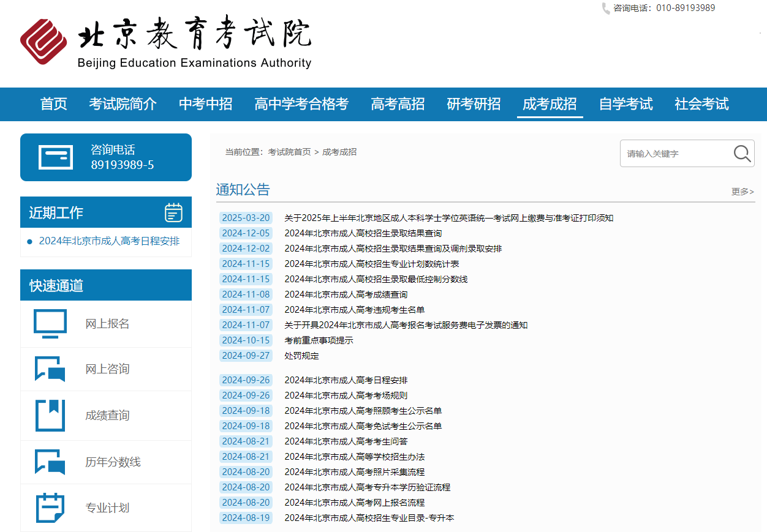Focus the 请输入关键字 search field
The width and height of the screenshot is (767, 532).
674,154
